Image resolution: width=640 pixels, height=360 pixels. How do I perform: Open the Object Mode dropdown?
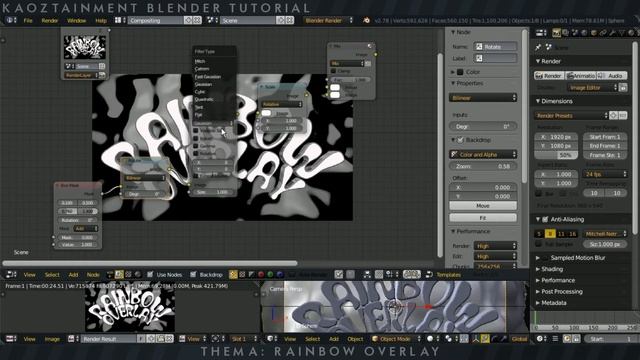[395, 339]
